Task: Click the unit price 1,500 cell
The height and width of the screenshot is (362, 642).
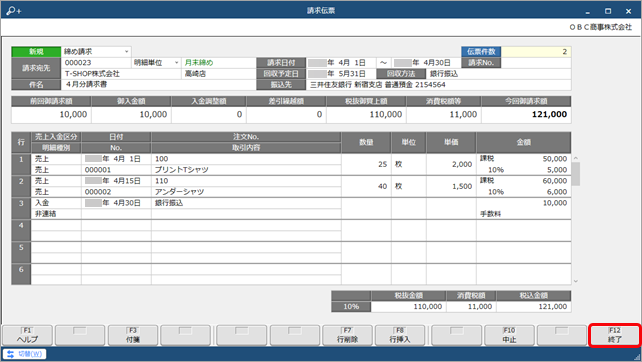Action: coord(451,186)
